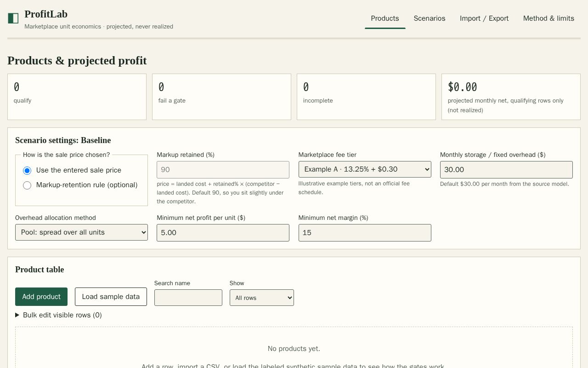Open the Marketplace fee tier dropdown
588x368 pixels.
coord(365,169)
